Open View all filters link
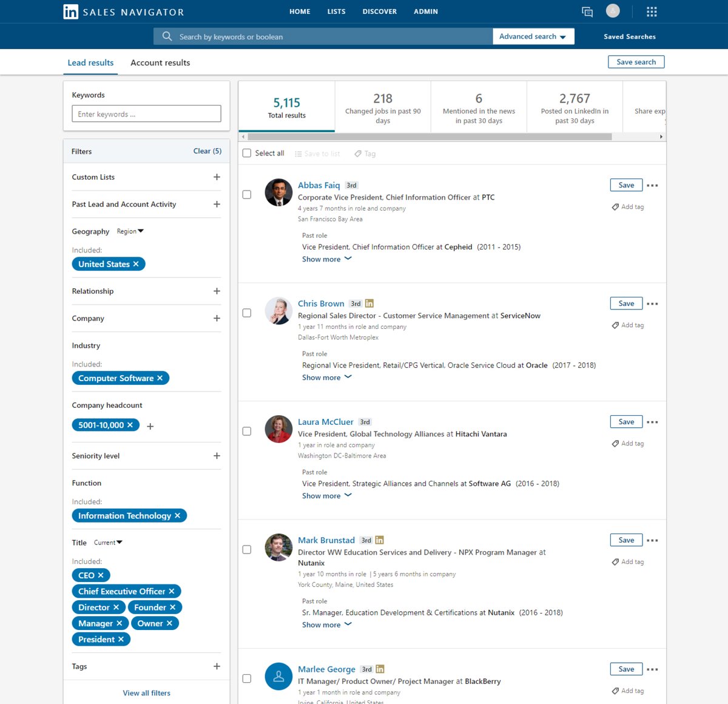Viewport: 728px width, 704px height. click(147, 693)
